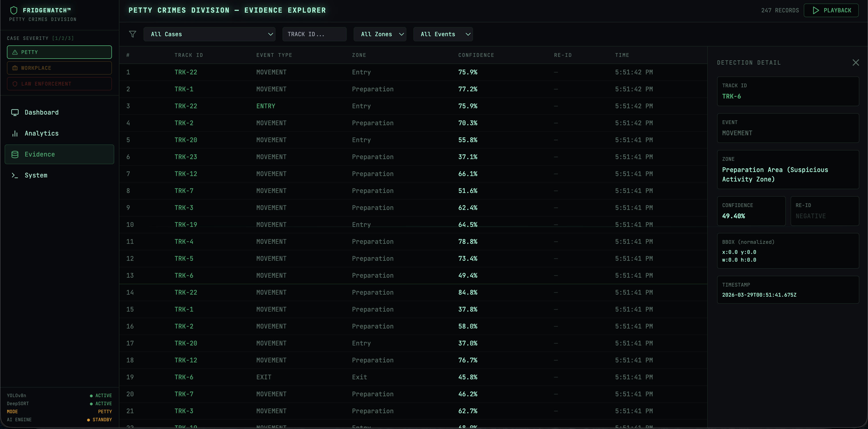Switch severity to Workplace
Screen dimensions: 868x429
(x=59, y=68)
